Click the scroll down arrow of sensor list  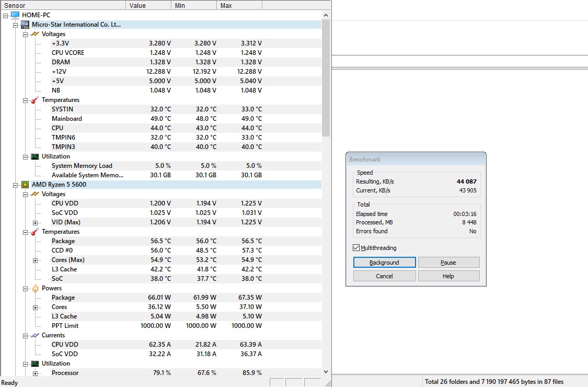[x=327, y=371]
